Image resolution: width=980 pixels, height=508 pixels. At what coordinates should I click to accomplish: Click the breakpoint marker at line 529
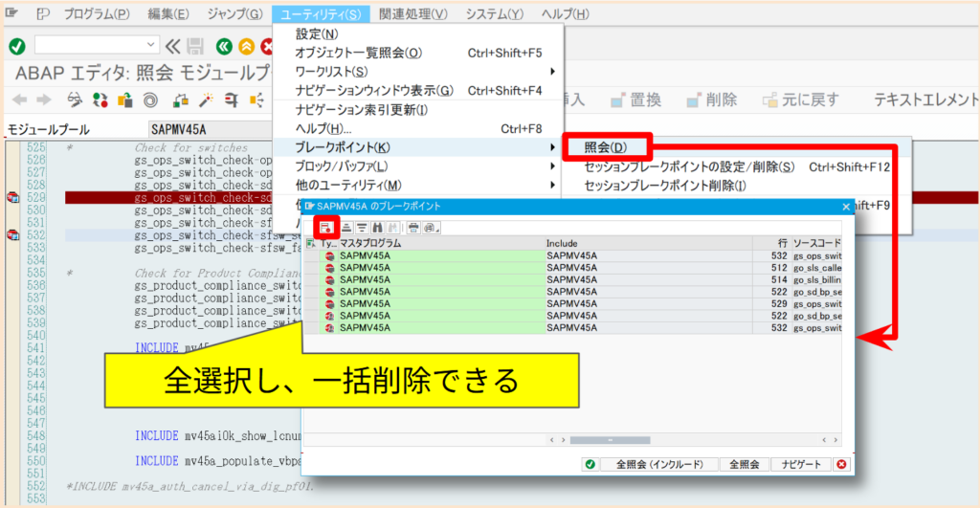click(12, 197)
